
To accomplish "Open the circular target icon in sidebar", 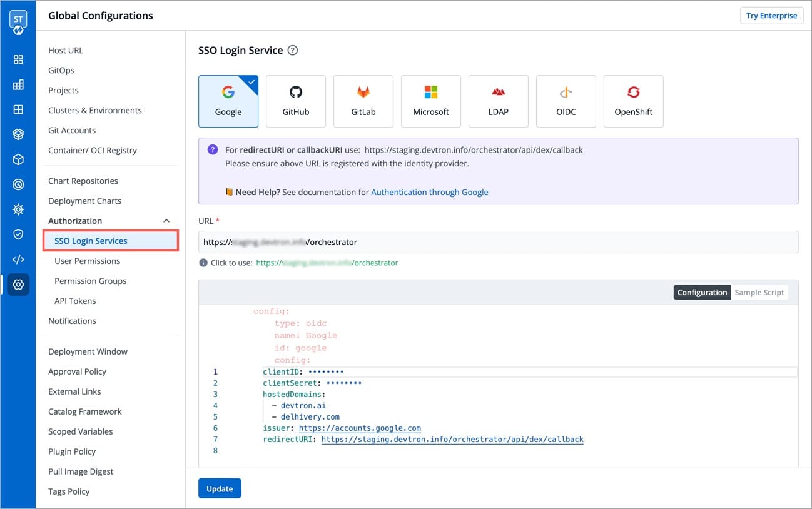I will coord(18,184).
